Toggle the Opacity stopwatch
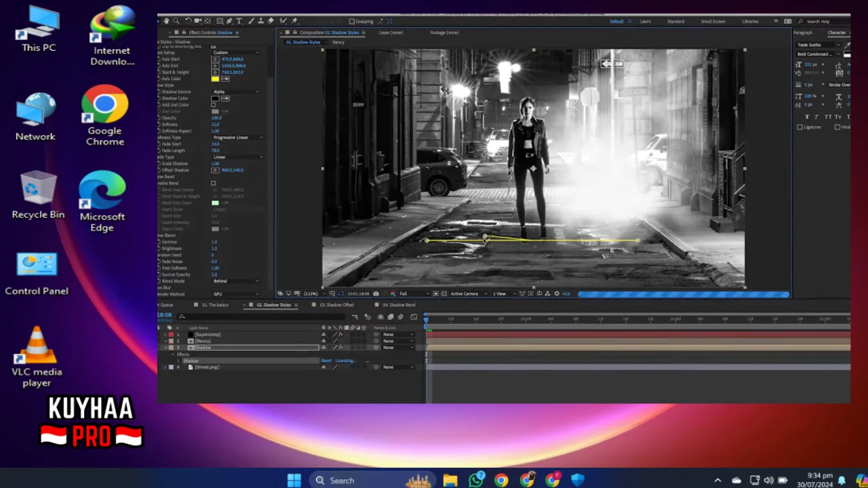868x488 pixels. [x=159, y=118]
